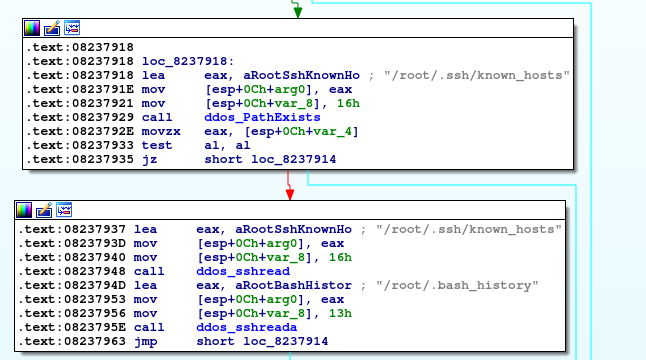
Task: Click the blank address line .text:08237918 at block top
Action: click(x=80, y=47)
